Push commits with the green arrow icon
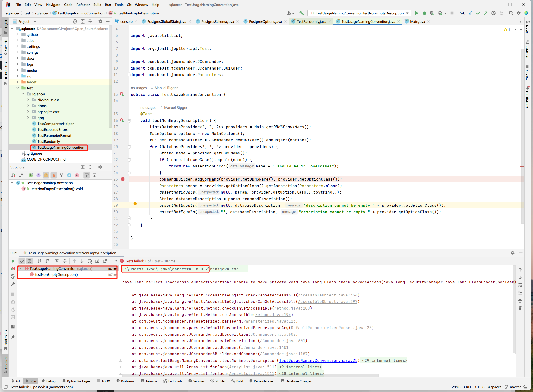 (485, 13)
